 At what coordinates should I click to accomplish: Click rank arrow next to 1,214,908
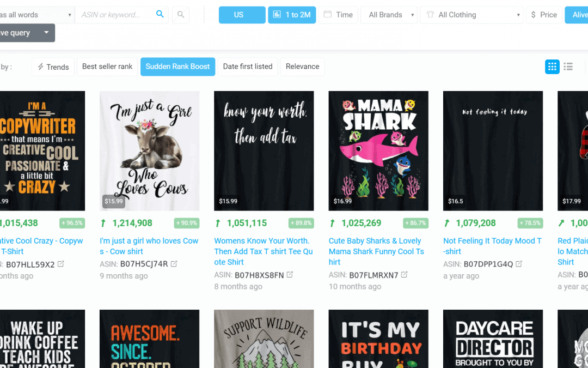pos(103,223)
